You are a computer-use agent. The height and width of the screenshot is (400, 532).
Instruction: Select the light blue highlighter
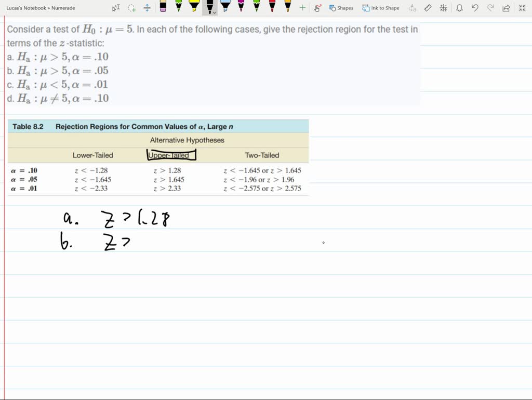point(225,6)
